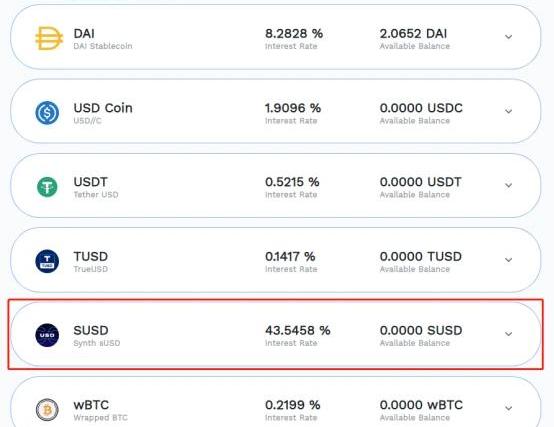The height and width of the screenshot is (427, 554).
Task: Click the 0.0000 USDT available balance
Action: click(x=420, y=182)
